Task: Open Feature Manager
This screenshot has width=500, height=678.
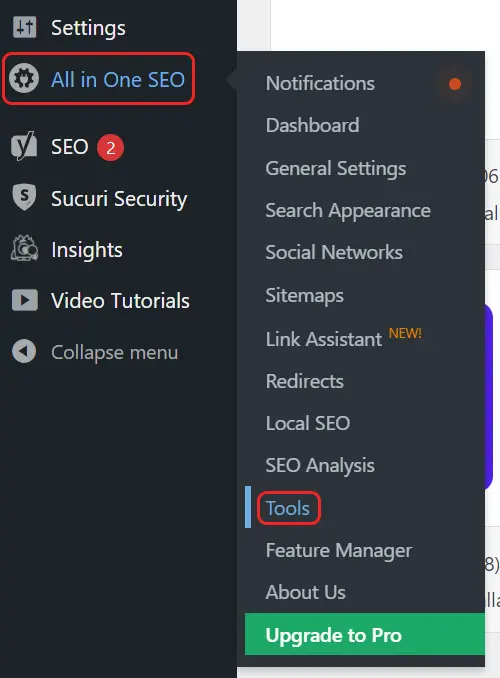Action: [339, 550]
